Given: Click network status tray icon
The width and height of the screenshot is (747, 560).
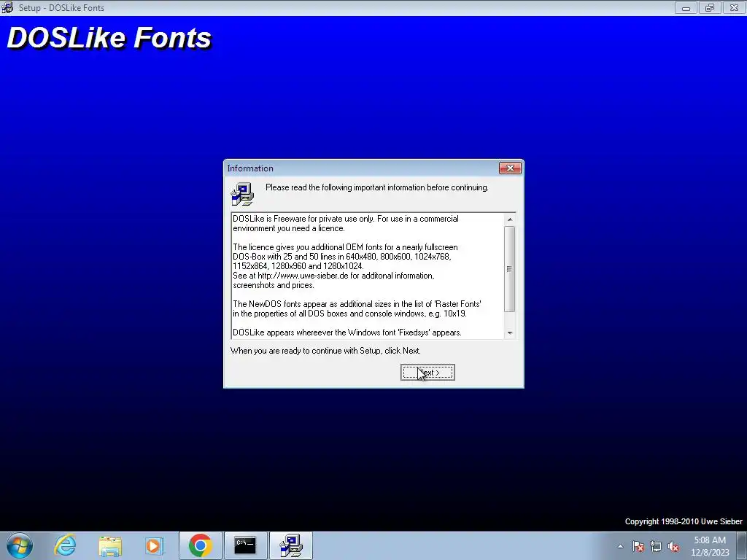Looking at the screenshot, I should point(656,546).
